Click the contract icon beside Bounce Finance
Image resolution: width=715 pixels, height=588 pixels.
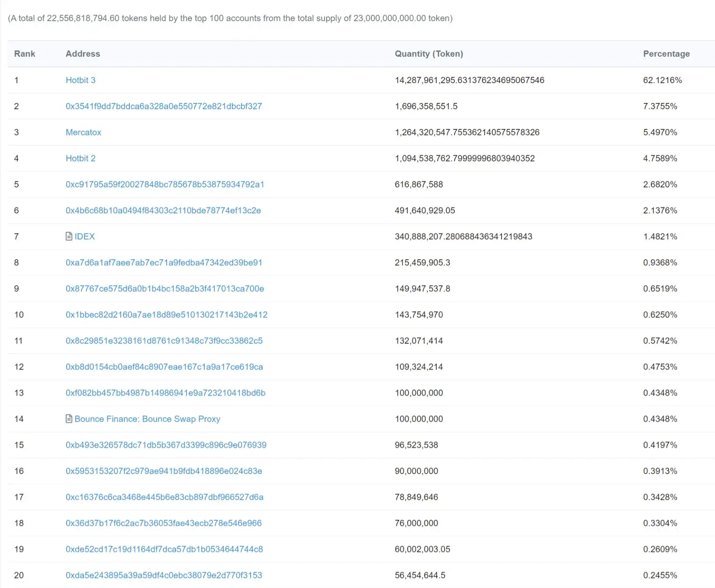(x=69, y=419)
